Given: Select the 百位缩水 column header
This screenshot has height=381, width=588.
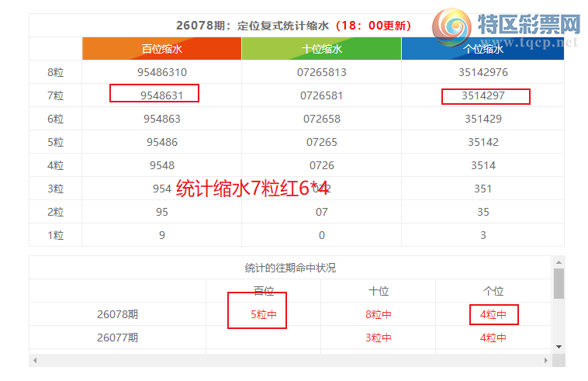Looking at the screenshot, I should (161, 49).
